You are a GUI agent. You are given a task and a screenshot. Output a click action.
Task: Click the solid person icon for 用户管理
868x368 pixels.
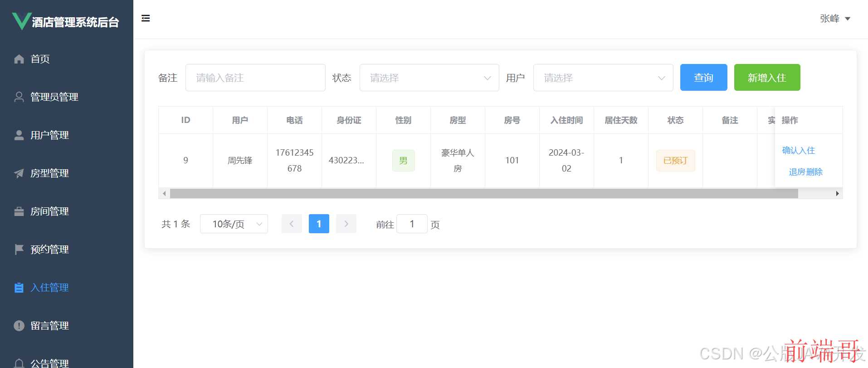[x=19, y=135]
